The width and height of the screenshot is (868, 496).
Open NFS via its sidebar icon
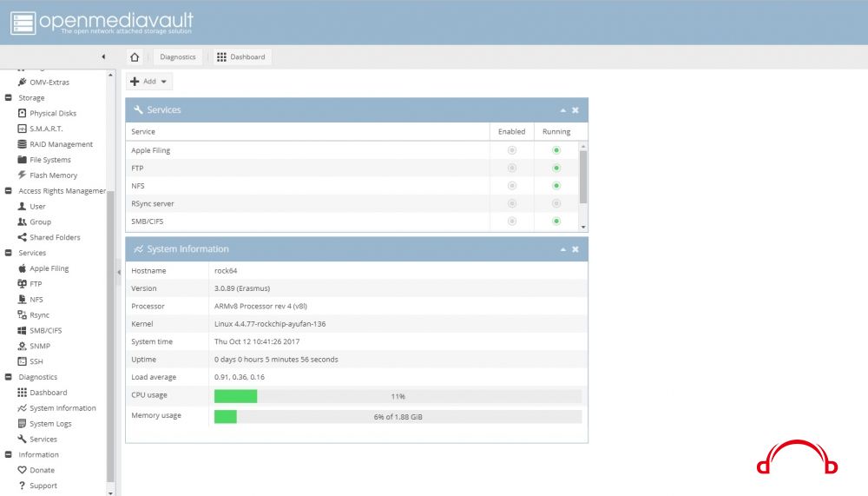[23, 300]
